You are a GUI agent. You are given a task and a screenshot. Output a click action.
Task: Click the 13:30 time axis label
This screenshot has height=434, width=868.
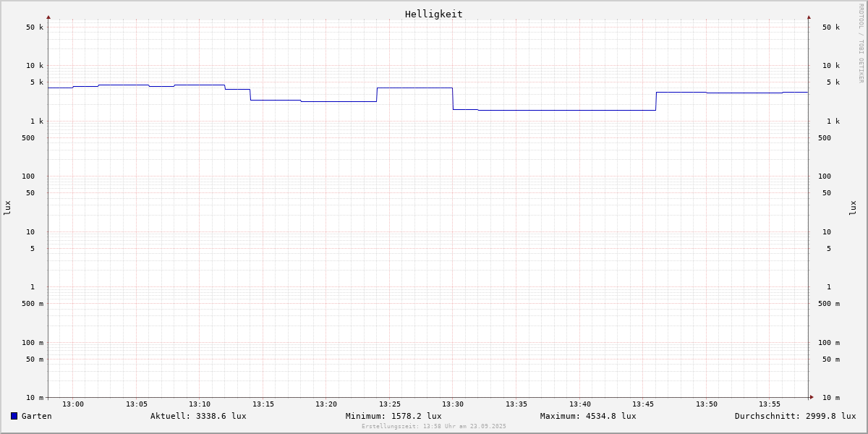pos(453,404)
